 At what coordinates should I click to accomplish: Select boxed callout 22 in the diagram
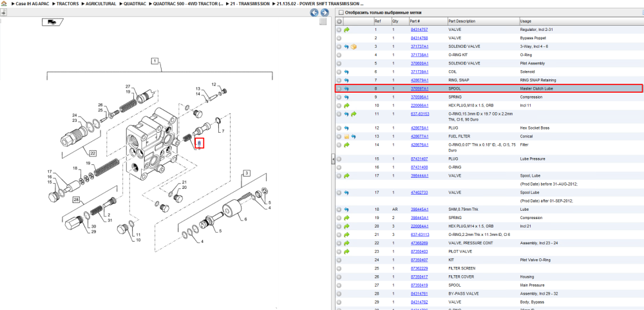[x=93, y=153]
